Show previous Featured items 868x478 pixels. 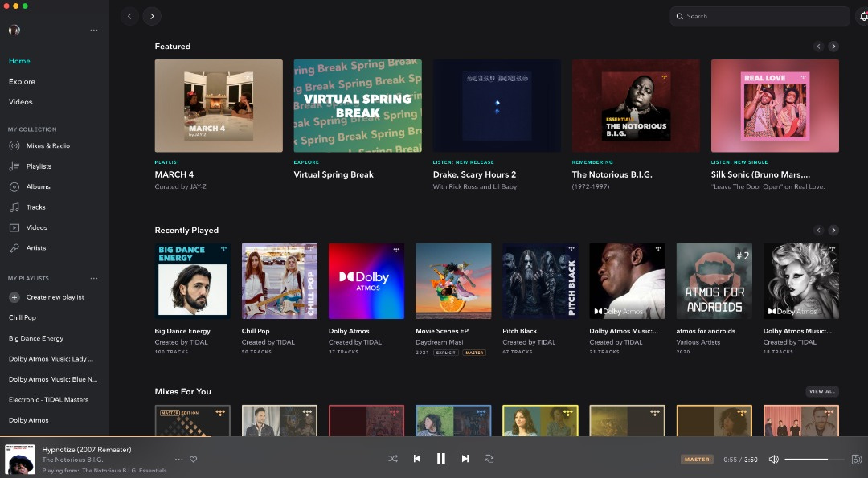coord(819,47)
